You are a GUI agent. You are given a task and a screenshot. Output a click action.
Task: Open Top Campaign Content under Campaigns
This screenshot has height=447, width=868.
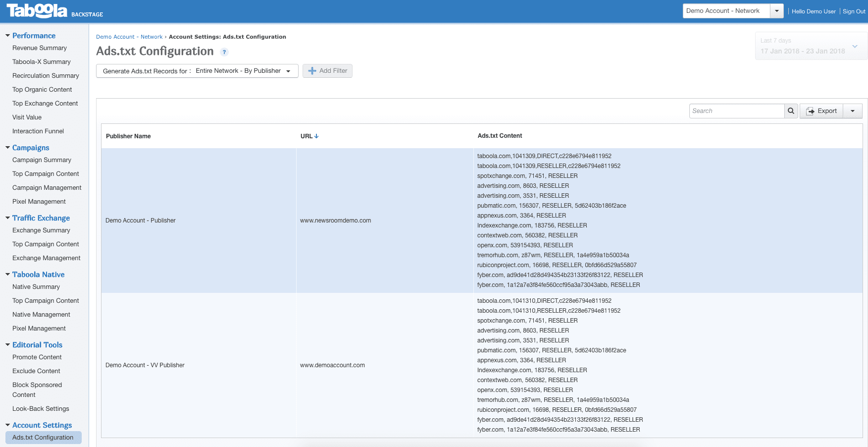pos(46,174)
